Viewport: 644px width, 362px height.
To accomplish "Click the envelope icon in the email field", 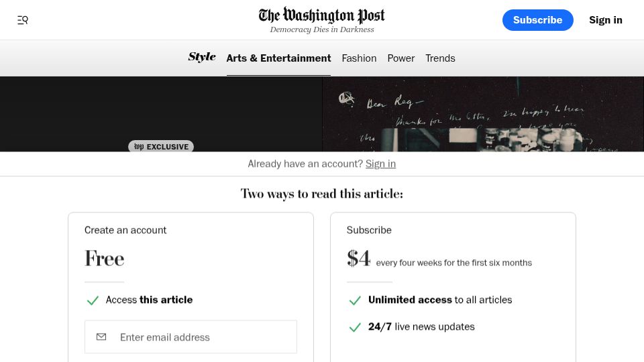I will [101, 337].
